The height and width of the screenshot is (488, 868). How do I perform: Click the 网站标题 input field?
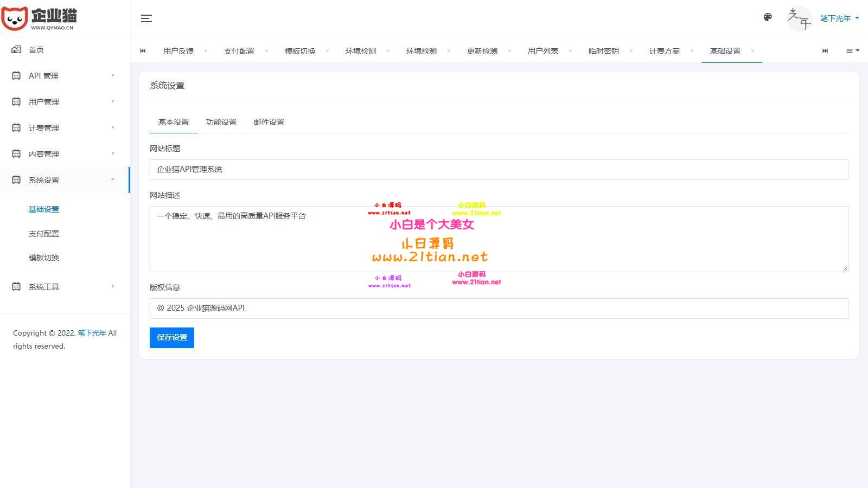[499, 170]
